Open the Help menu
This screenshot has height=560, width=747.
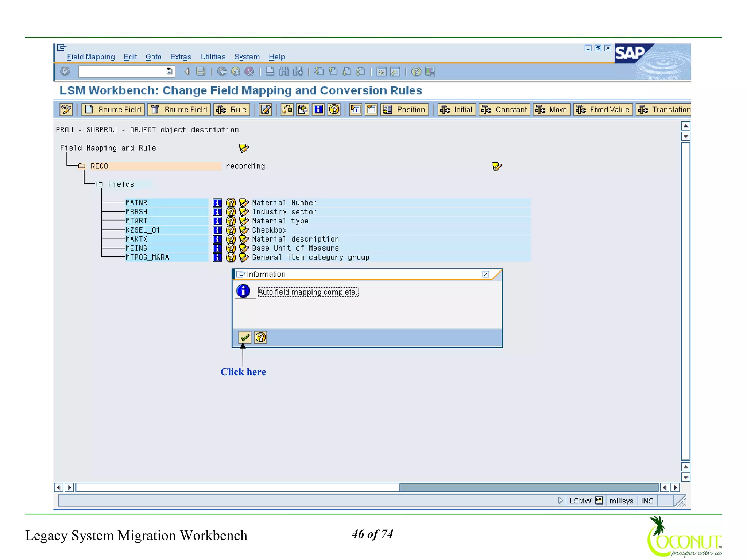point(276,57)
